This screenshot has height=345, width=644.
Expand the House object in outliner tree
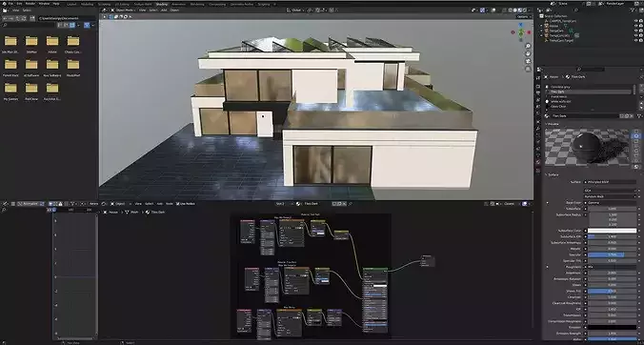pos(542,26)
